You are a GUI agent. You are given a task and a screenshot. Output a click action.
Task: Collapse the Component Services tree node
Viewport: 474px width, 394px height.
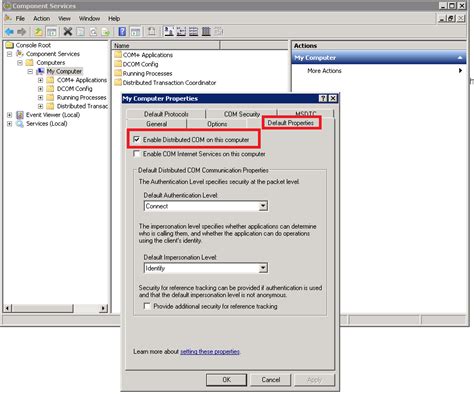click(x=10, y=54)
